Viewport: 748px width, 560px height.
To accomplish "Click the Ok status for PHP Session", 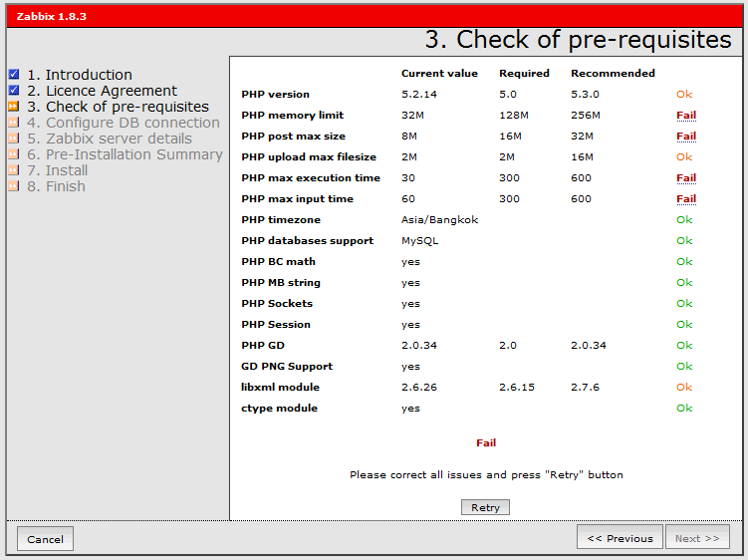I will click(x=684, y=325).
